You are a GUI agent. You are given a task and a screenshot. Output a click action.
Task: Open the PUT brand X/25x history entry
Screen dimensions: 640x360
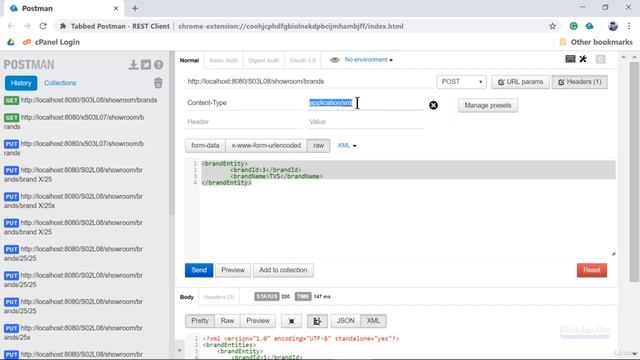tap(73, 201)
